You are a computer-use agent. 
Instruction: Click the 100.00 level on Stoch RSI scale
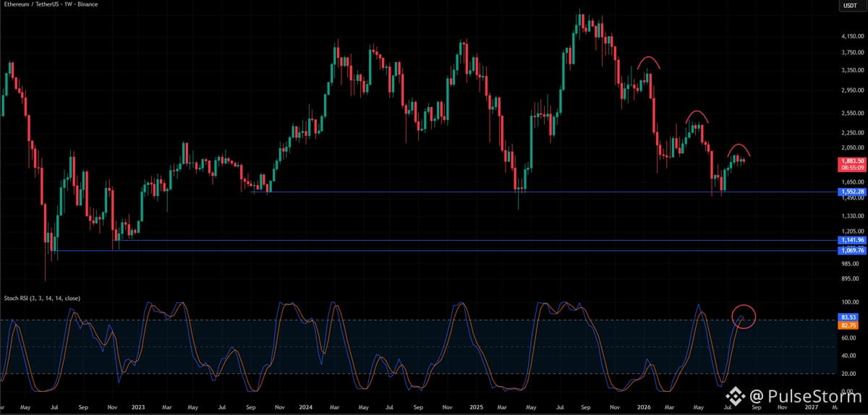[x=851, y=302]
